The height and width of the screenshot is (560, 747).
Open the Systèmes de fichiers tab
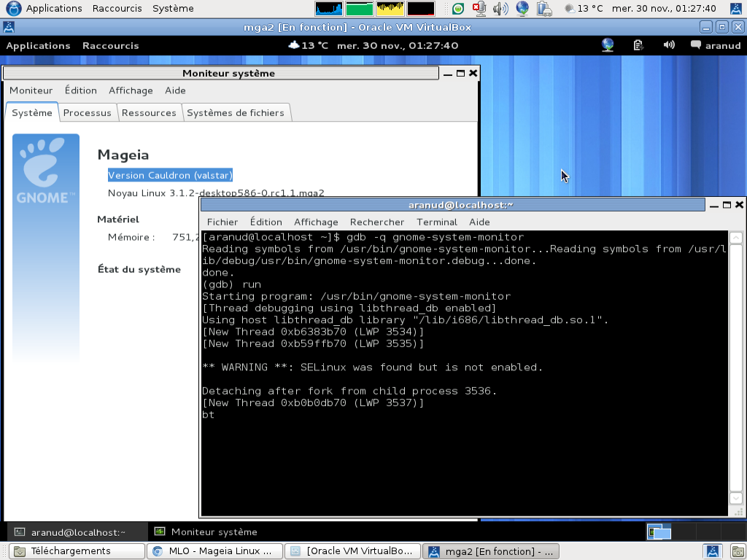tap(236, 113)
